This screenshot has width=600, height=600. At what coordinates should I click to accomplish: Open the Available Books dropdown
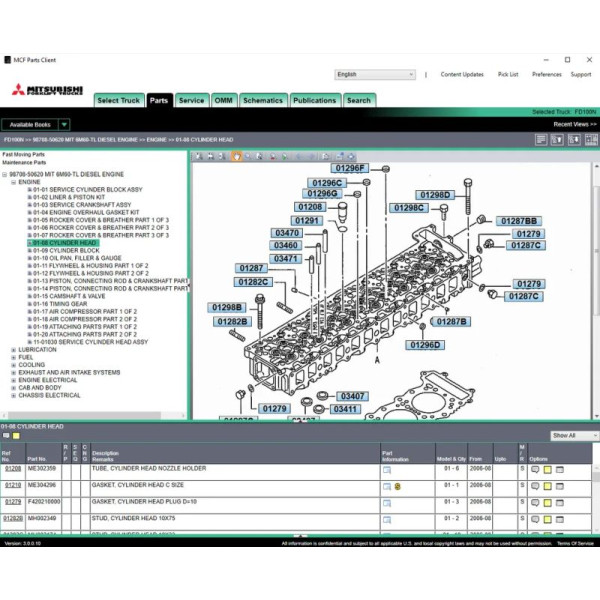(x=36, y=124)
